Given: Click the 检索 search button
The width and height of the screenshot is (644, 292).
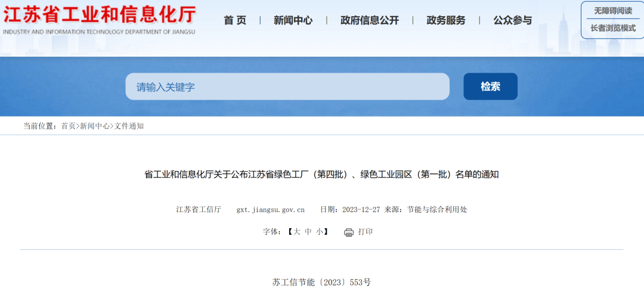Looking at the screenshot, I should point(490,86).
